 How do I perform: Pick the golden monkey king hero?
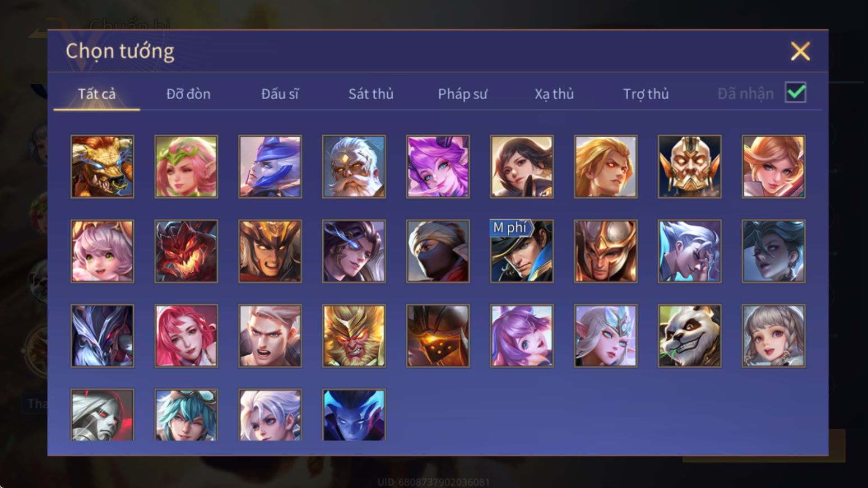[x=354, y=336]
